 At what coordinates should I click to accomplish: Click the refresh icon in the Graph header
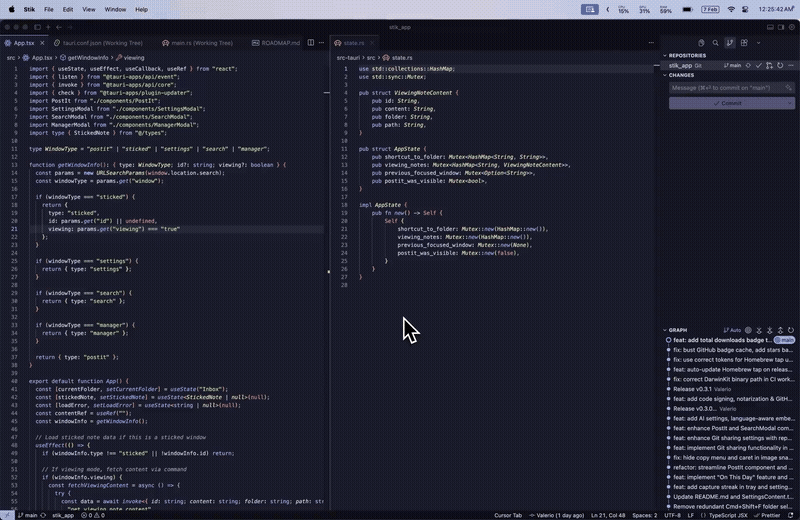[x=791, y=330]
